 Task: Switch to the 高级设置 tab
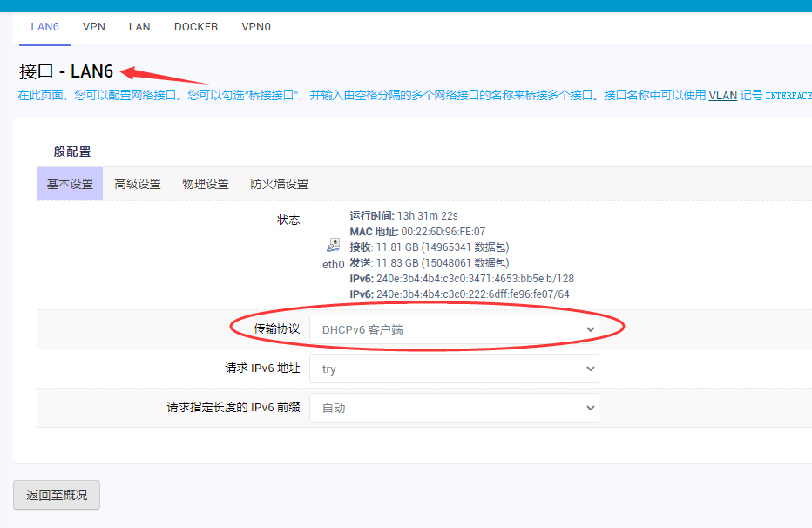point(138,184)
